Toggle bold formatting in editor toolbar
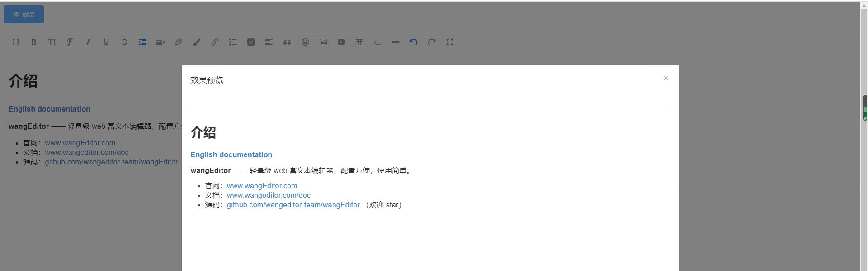The height and width of the screenshot is (271, 868). [x=33, y=42]
